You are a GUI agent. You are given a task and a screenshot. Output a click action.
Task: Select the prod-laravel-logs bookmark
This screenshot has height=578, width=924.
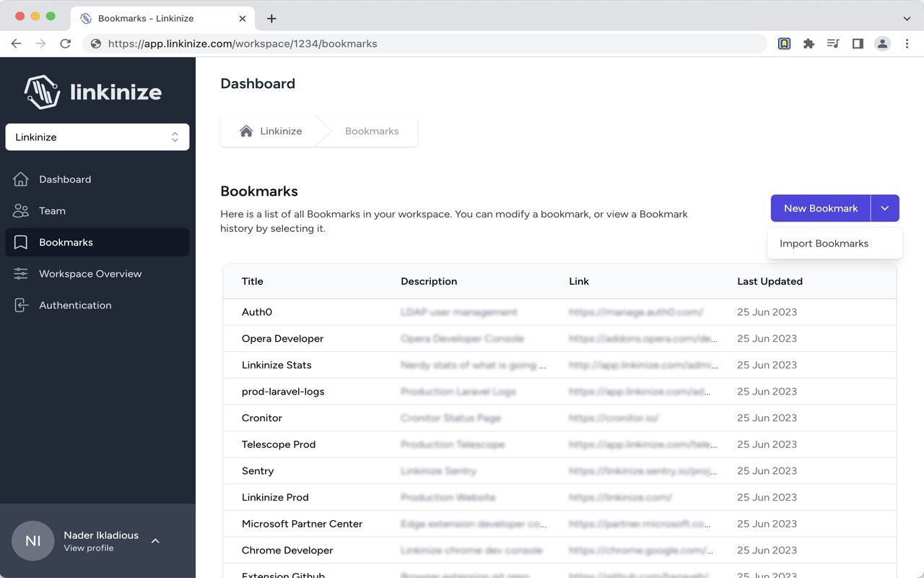(559, 392)
